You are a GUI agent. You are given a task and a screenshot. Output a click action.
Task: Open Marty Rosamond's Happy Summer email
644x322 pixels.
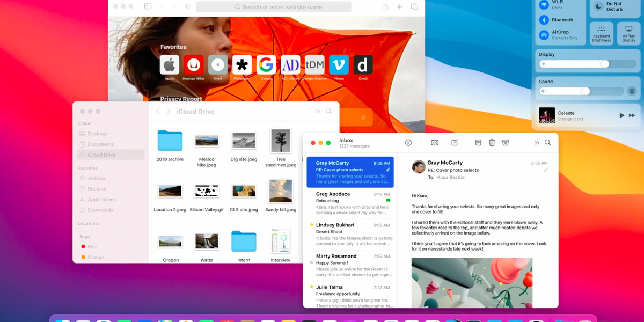(x=350, y=266)
